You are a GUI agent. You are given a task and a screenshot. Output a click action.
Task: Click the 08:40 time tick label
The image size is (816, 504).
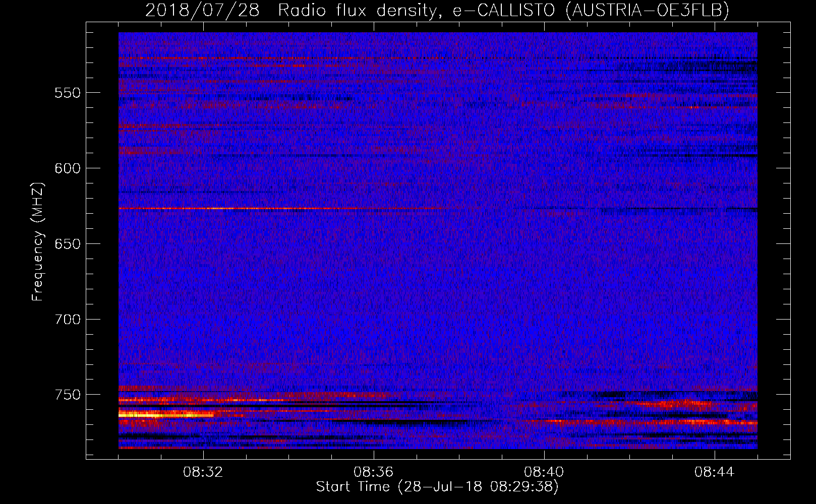point(544,472)
